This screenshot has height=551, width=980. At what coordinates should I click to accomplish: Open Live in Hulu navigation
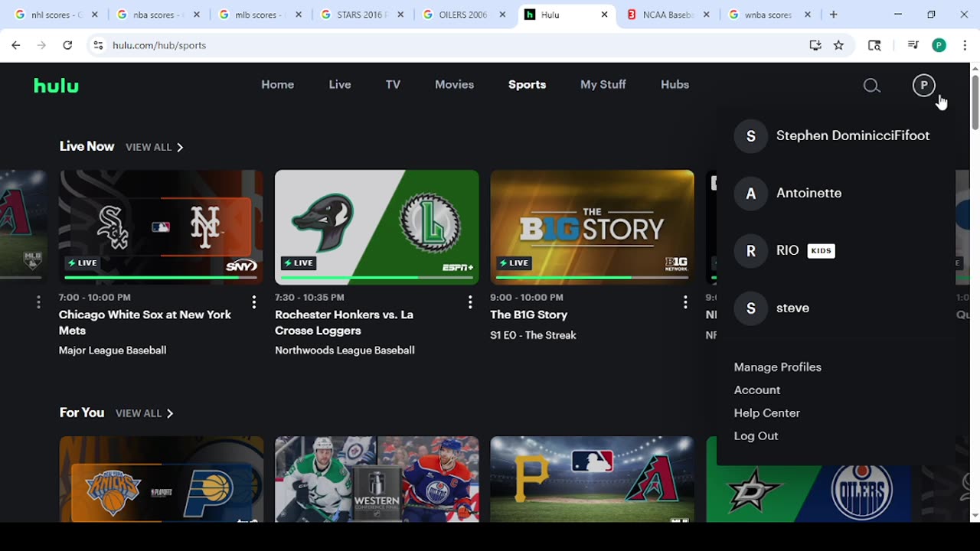click(x=340, y=85)
